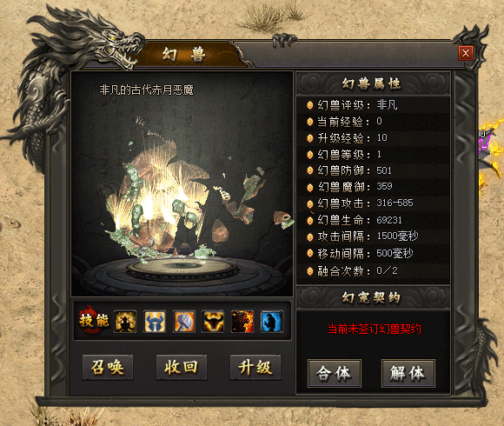Click the red 当前未签订幻兽契约 message

click(375, 329)
